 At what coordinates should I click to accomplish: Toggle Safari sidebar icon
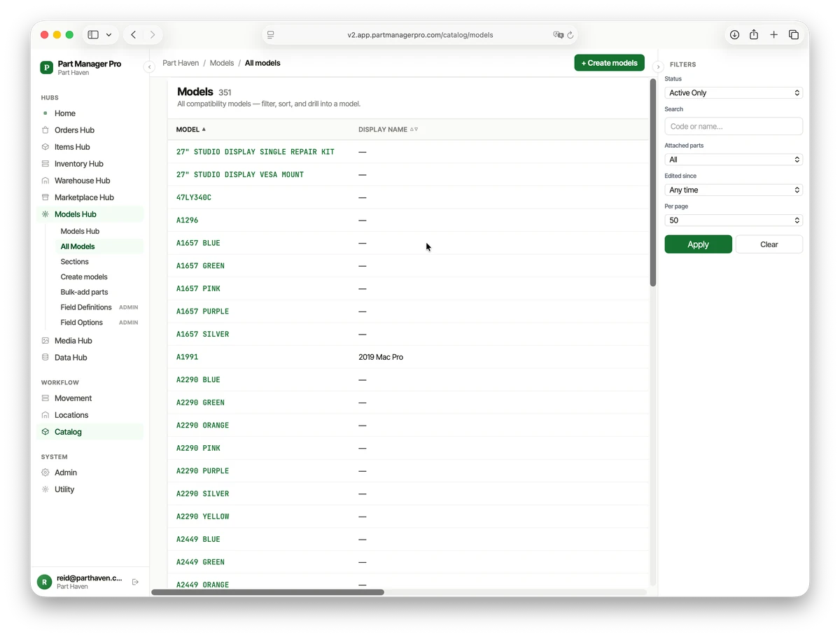pyautogui.click(x=93, y=34)
